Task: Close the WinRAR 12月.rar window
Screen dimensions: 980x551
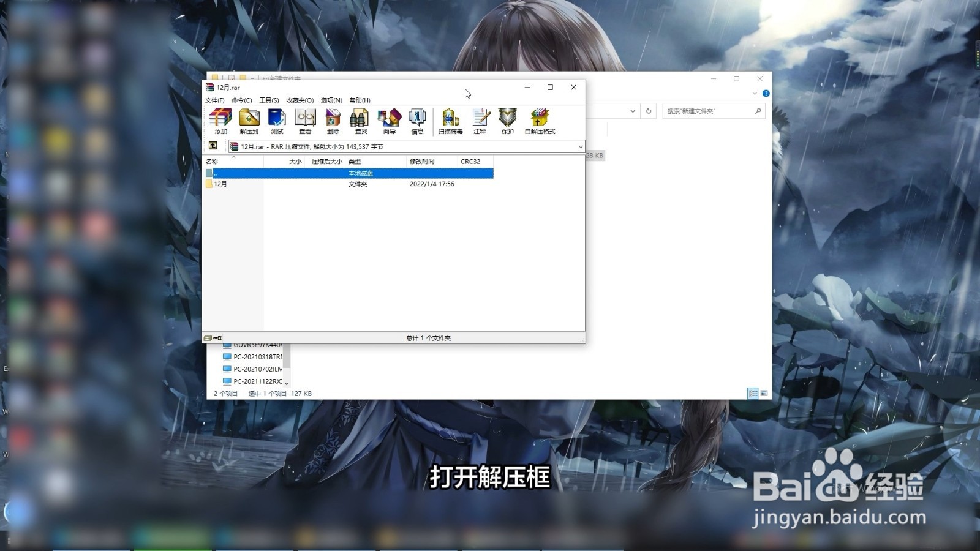Action: click(x=573, y=88)
